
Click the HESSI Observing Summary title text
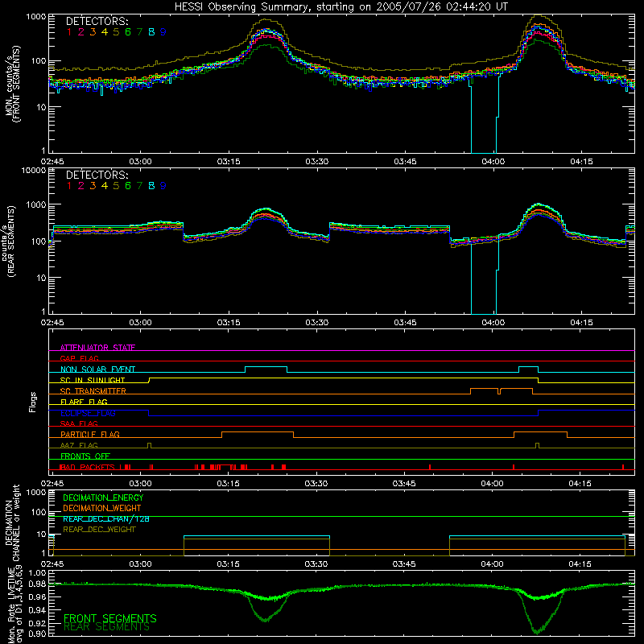coord(341,7)
